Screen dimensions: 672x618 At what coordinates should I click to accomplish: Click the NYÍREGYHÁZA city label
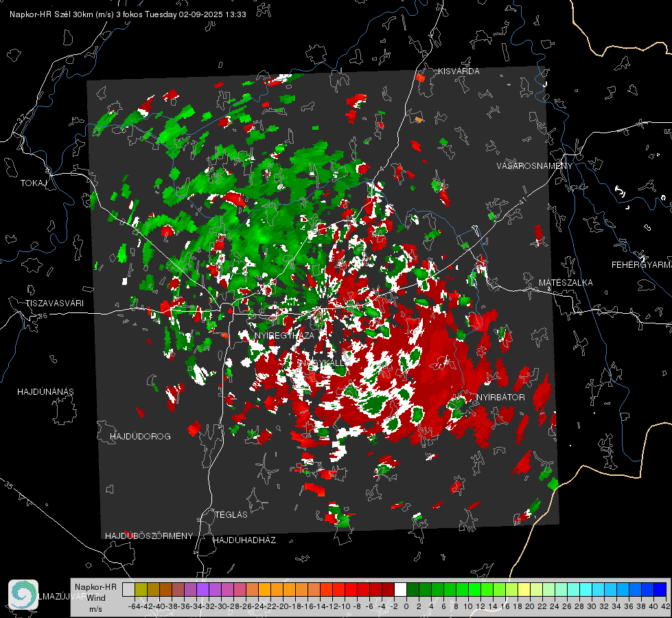point(284,335)
